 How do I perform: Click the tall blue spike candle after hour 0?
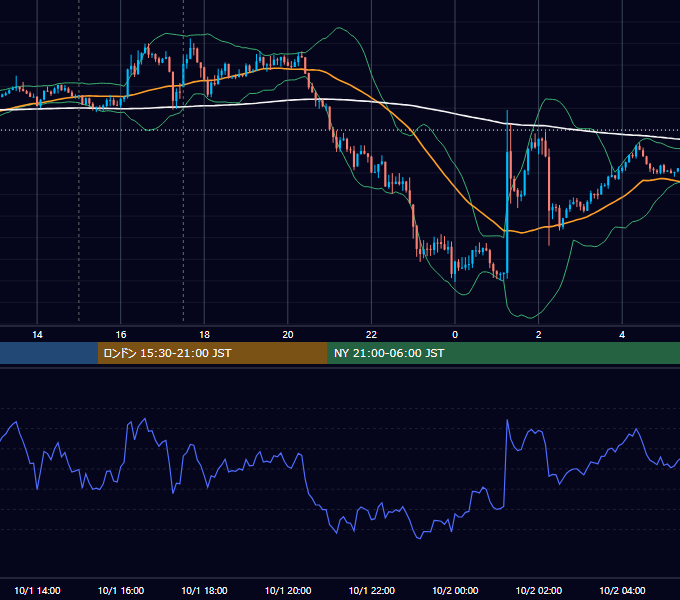tap(507, 194)
